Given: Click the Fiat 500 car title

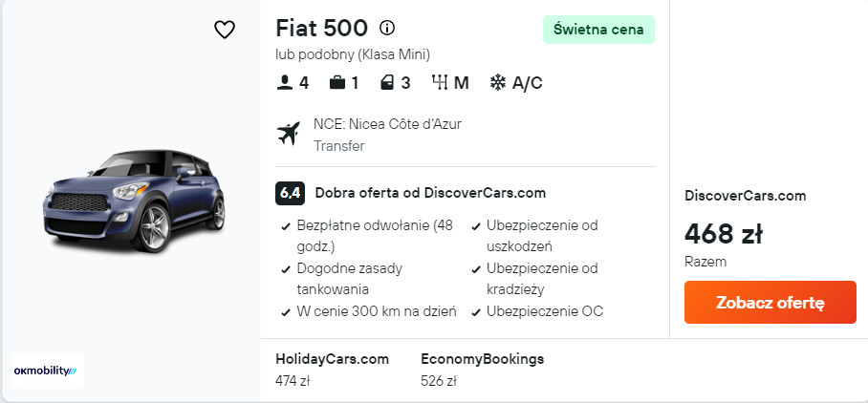Looking at the screenshot, I should click(321, 29).
